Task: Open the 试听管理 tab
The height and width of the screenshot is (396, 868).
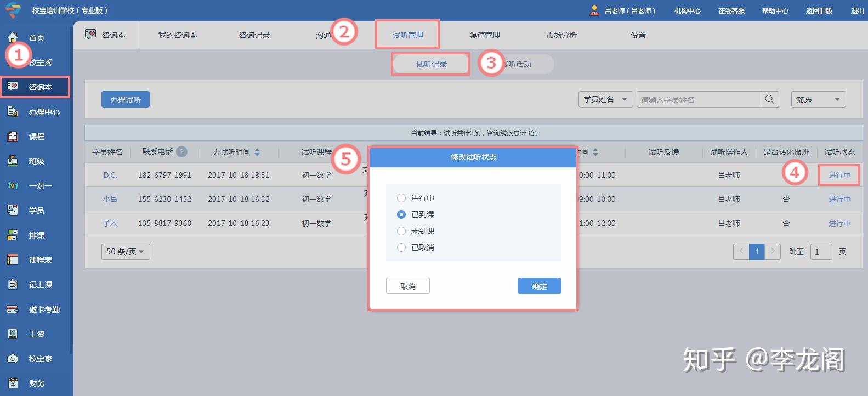Action: [407, 35]
